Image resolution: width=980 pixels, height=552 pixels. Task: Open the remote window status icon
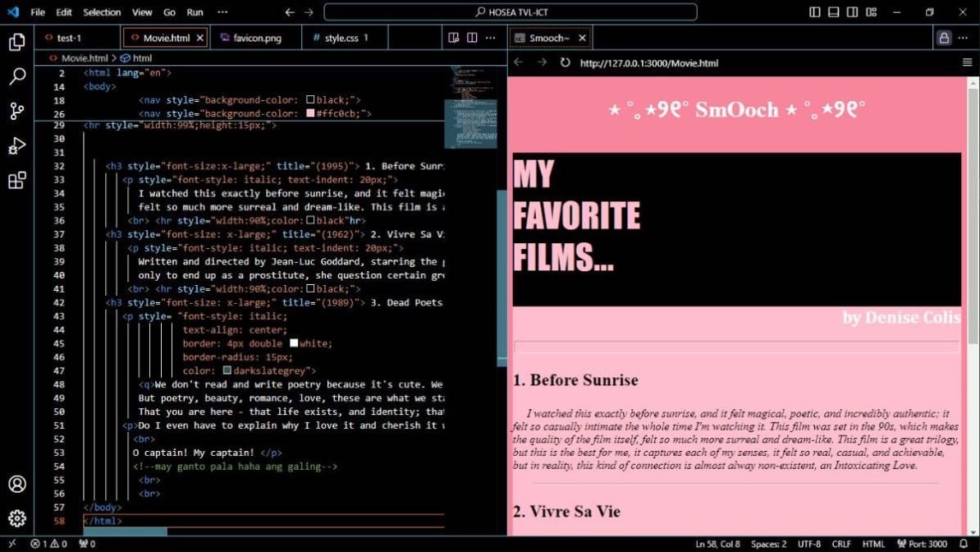pyautogui.click(x=11, y=544)
